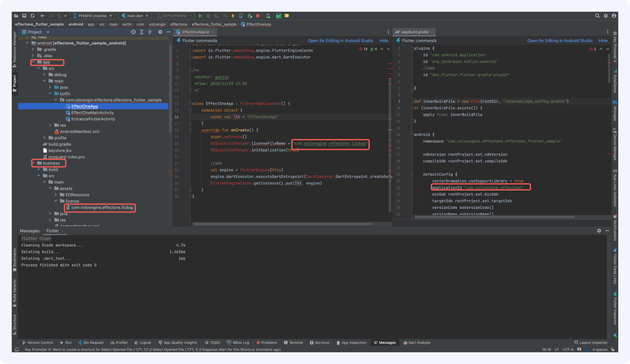
Task: Click the Save All toolbar icon
Action: tap(24, 16)
